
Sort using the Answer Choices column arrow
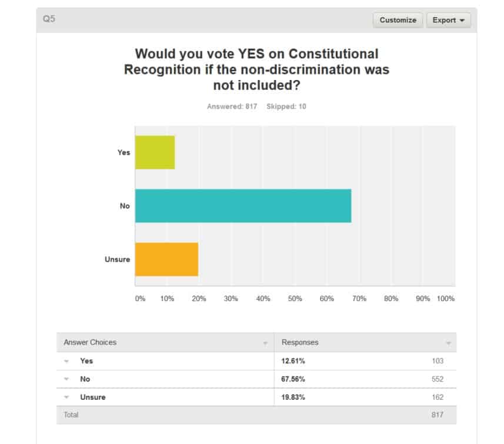265,343
